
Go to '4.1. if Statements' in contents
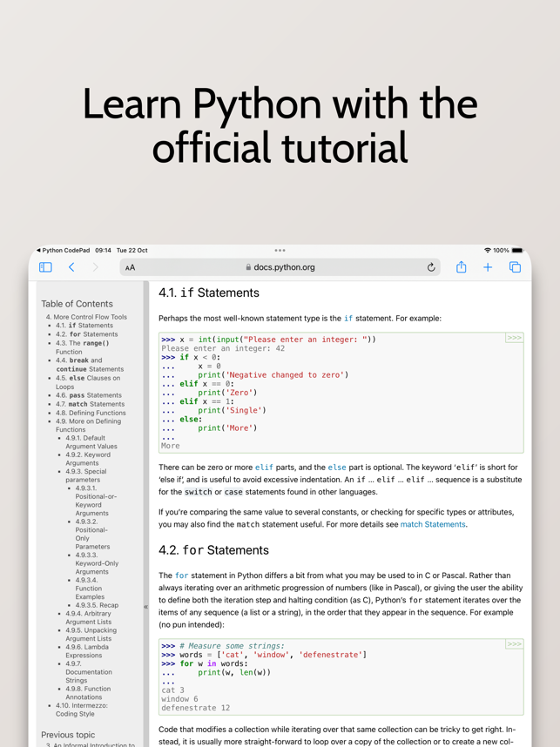[x=84, y=326]
